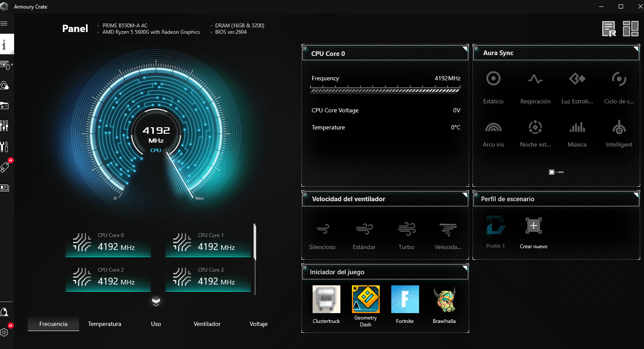Set fan mode to Turbo
This screenshot has height=349, width=644.
406,236
